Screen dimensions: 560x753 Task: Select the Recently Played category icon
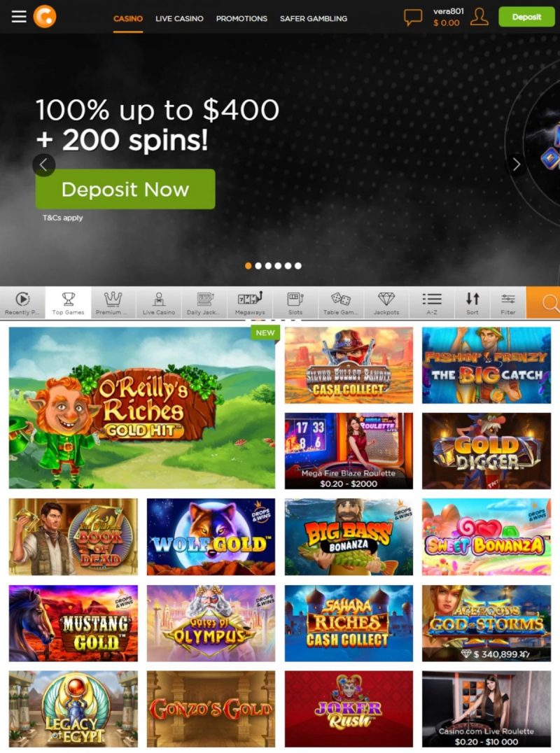coord(22,303)
